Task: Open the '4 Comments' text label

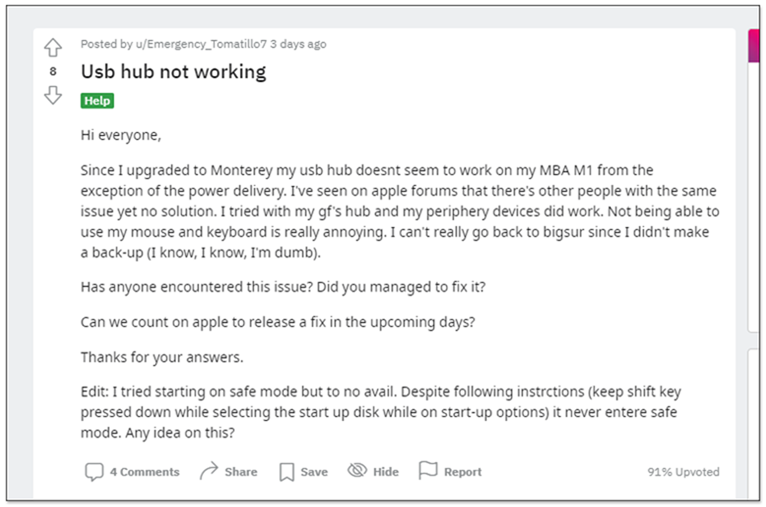Action: [x=145, y=472]
